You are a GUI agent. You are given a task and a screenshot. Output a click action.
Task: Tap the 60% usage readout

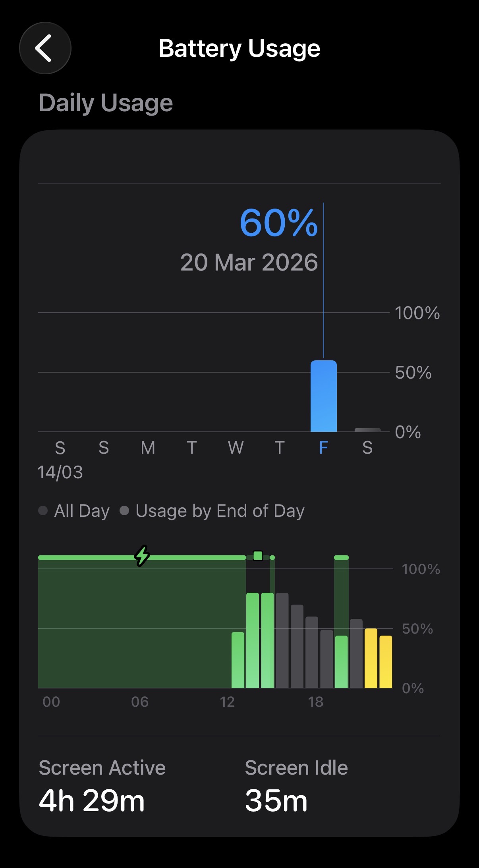coord(279,223)
